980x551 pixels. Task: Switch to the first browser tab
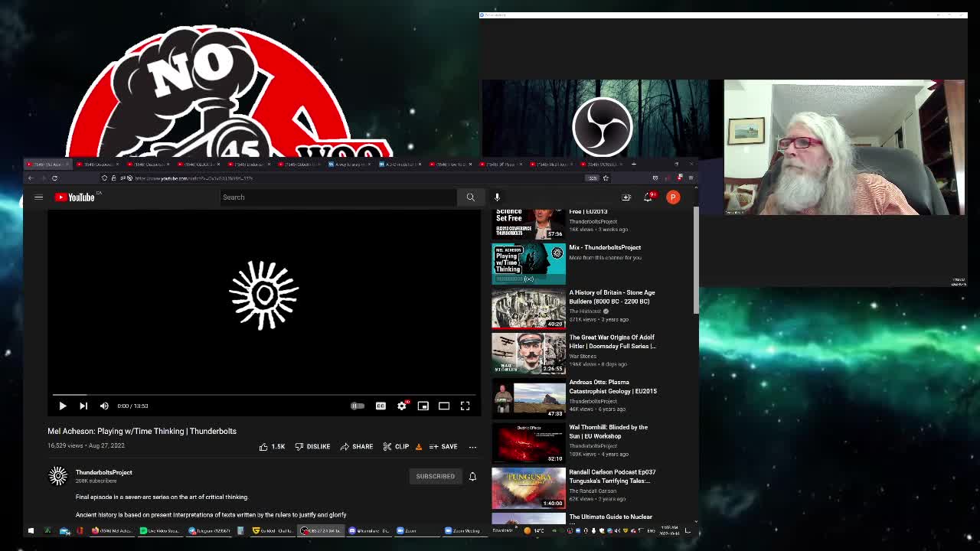coord(47,164)
